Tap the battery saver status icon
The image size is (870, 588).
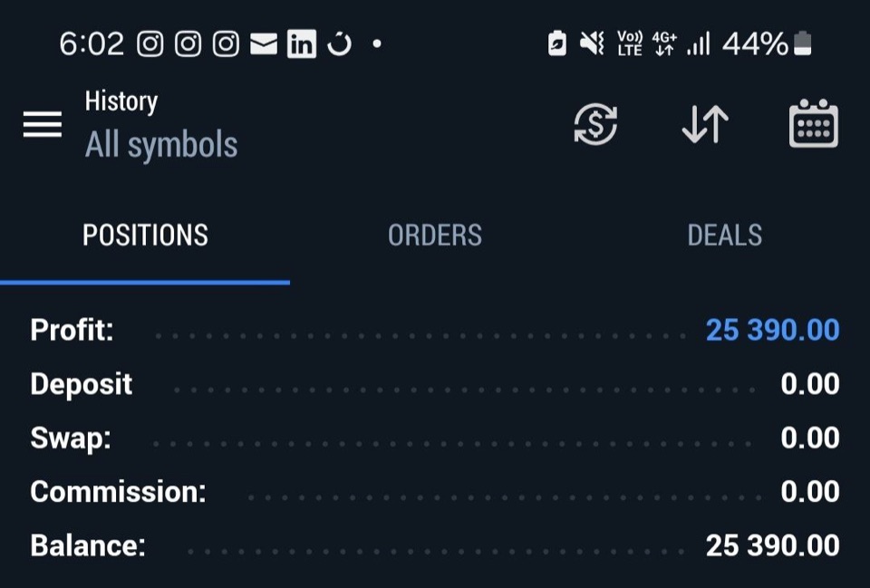click(557, 43)
